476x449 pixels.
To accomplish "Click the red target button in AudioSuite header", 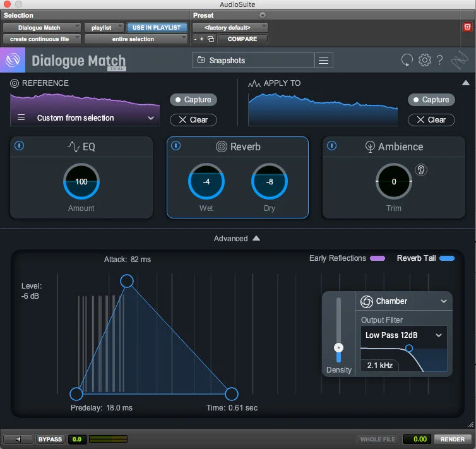I will (x=467, y=27).
